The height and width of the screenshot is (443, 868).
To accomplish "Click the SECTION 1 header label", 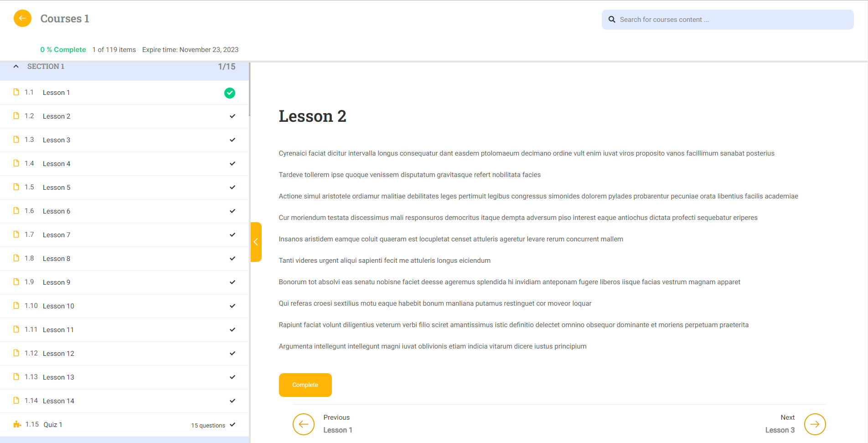I will 46,67.
